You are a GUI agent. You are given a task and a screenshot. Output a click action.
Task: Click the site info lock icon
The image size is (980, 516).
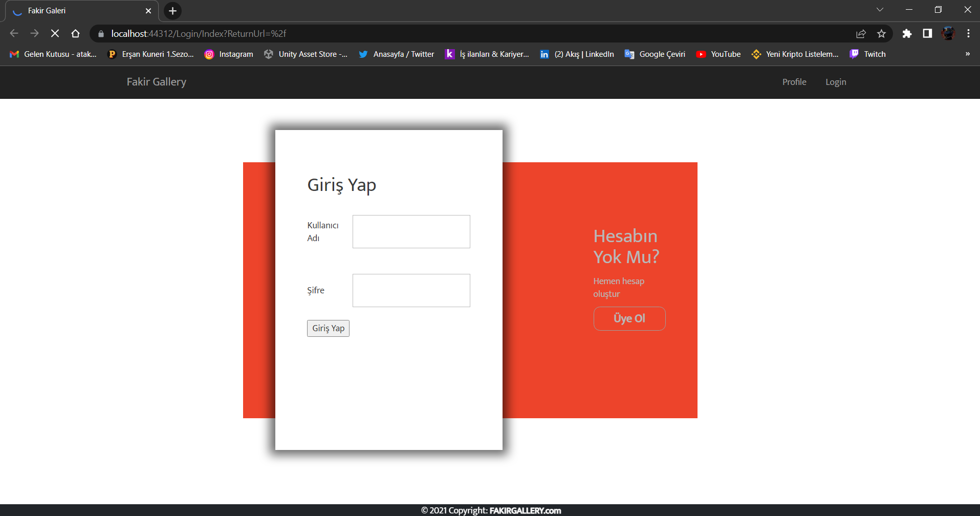click(101, 34)
